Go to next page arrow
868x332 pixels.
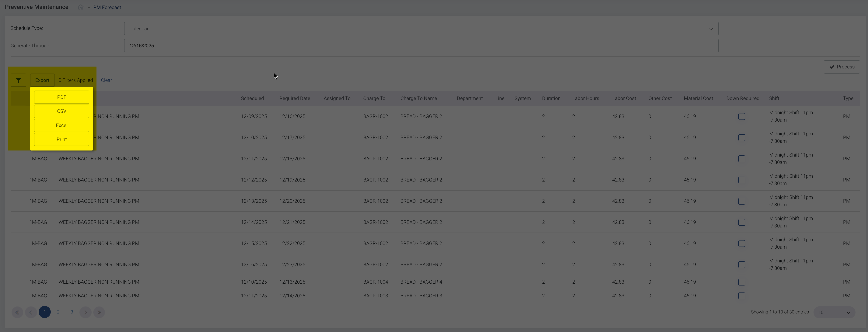click(86, 312)
